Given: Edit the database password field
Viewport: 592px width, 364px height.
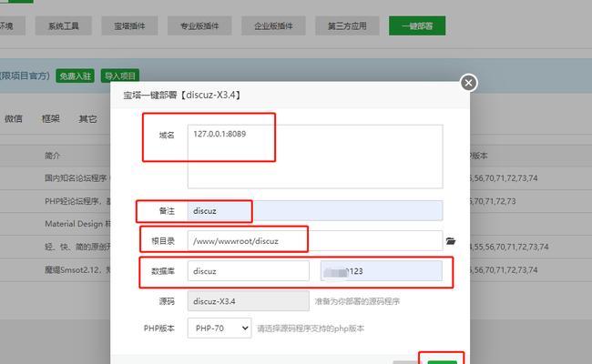Looking at the screenshot, I should click(382, 271).
